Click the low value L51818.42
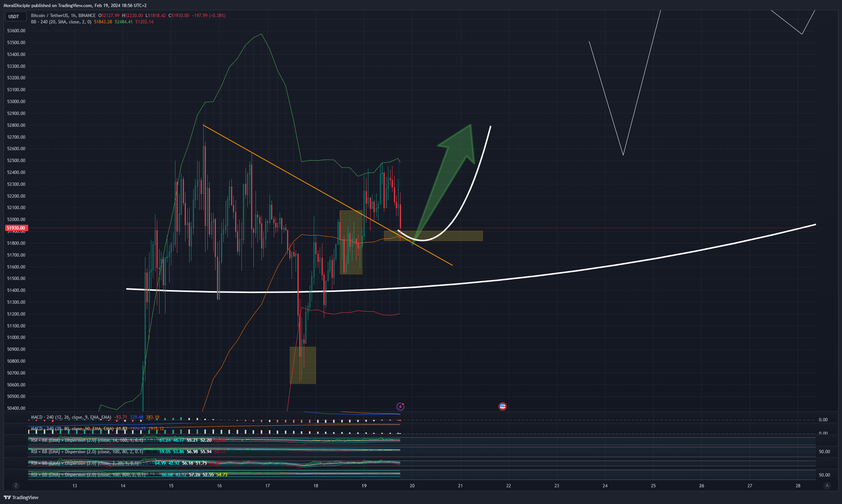The height and width of the screenshot is (504, 842). coord(156,16)
